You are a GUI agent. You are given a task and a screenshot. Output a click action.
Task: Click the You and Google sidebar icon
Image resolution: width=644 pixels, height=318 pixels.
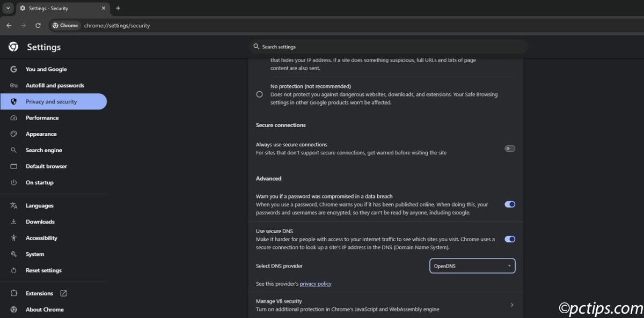click(14, 69)
